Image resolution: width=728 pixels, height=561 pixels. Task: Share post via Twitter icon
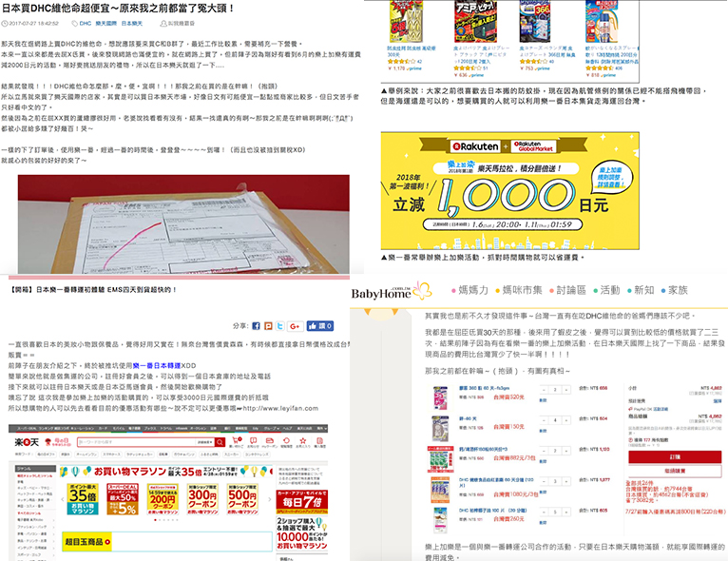coord(280,326)
